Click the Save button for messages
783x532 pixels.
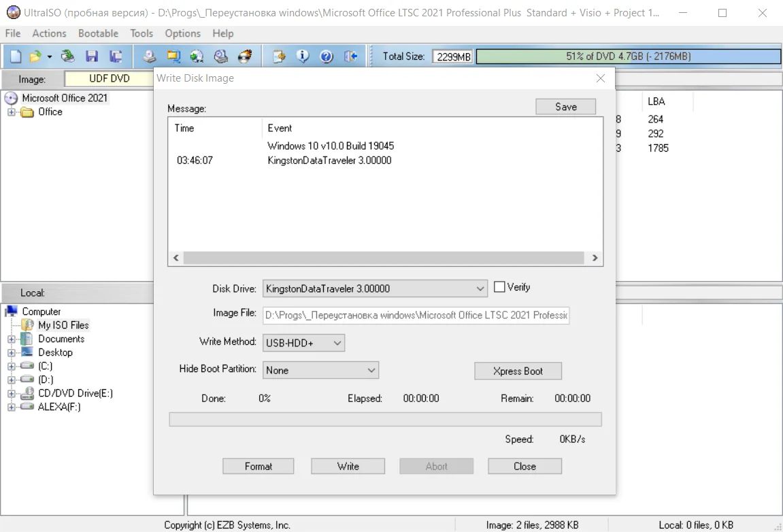pyautogui.click(x=565, y=106)
